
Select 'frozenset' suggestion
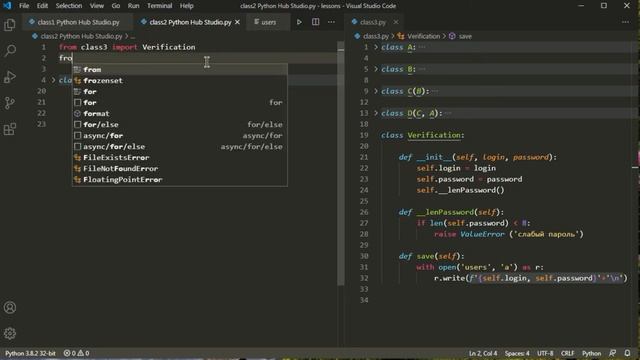tap(180, 81)
